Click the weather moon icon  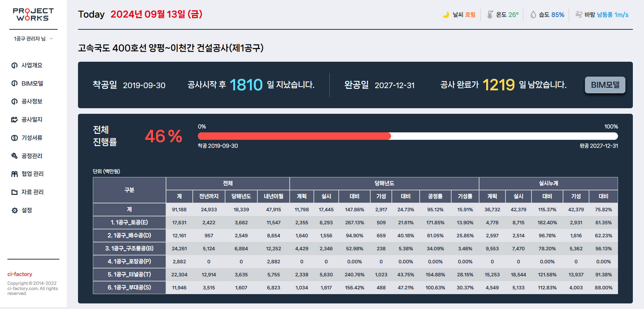tap(446, 15)
